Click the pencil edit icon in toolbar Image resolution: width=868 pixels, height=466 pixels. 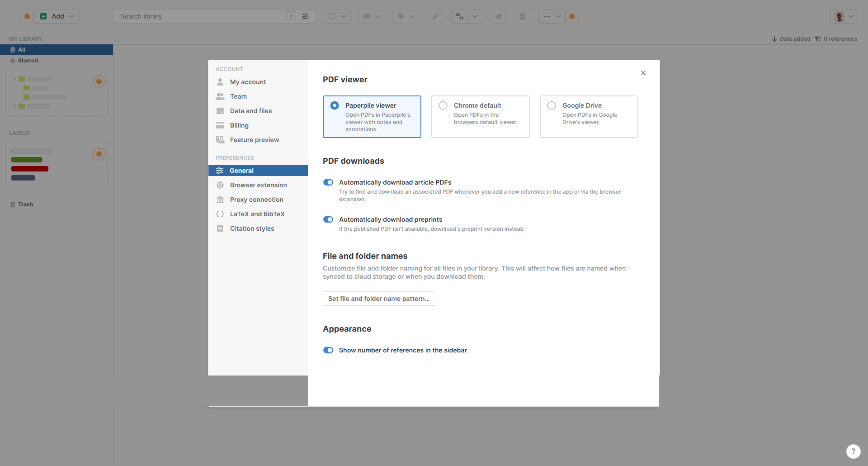(435, 16)
